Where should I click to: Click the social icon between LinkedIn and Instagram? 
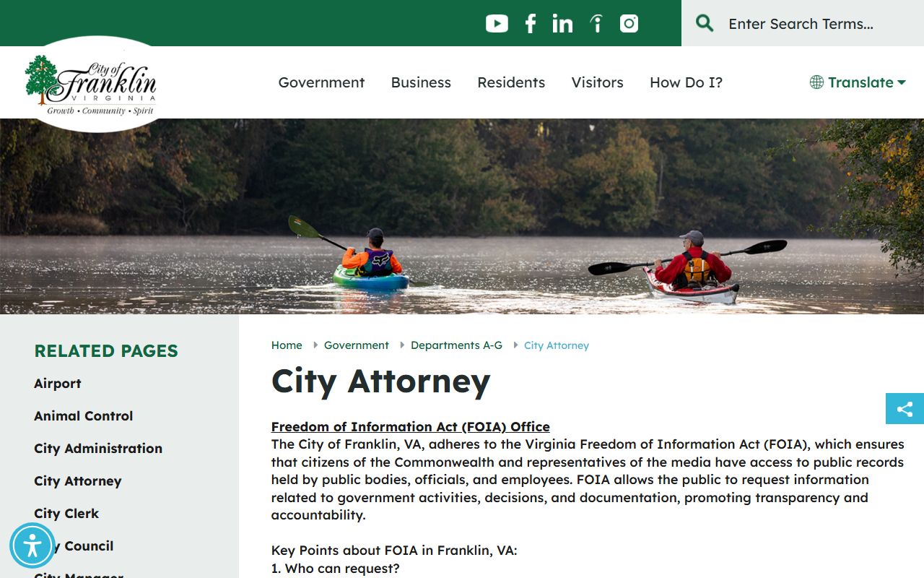596,24
